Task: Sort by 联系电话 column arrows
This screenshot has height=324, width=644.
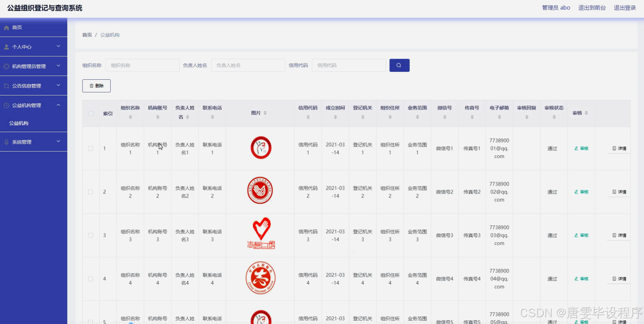Action: [x=212, y=117]
